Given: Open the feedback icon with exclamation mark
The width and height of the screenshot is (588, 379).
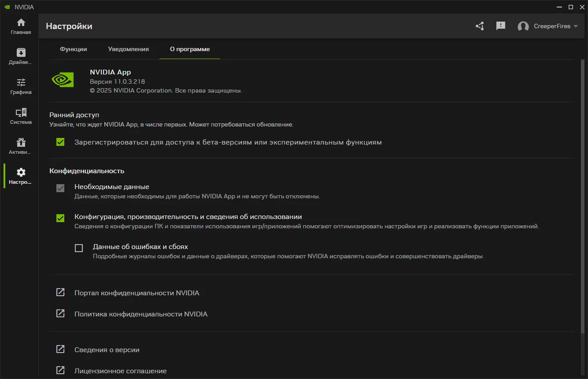Looking at the screenshot, I should pos(501,26).
